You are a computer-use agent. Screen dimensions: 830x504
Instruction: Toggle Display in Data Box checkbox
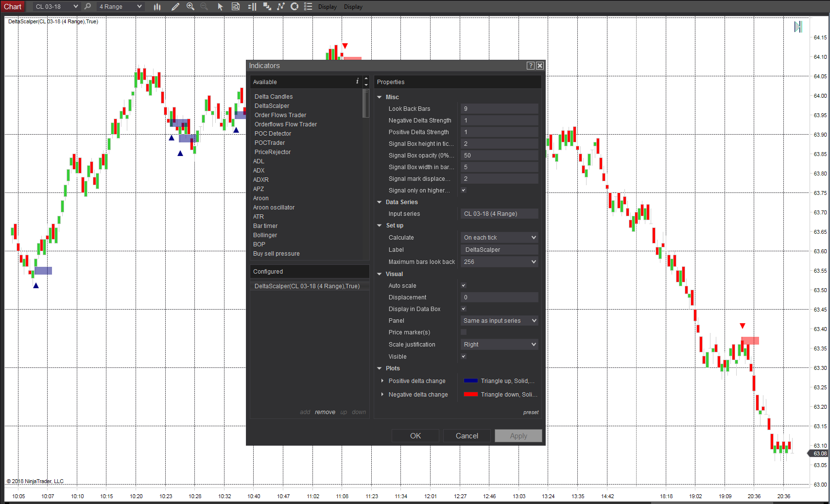(464, 309)
